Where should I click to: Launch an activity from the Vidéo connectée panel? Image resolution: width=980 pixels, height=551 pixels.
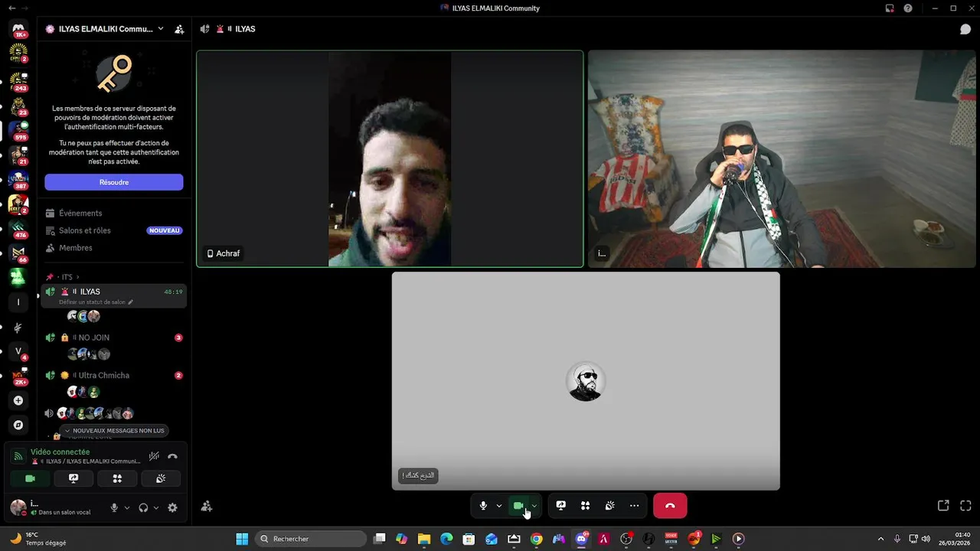pos(117,478)
